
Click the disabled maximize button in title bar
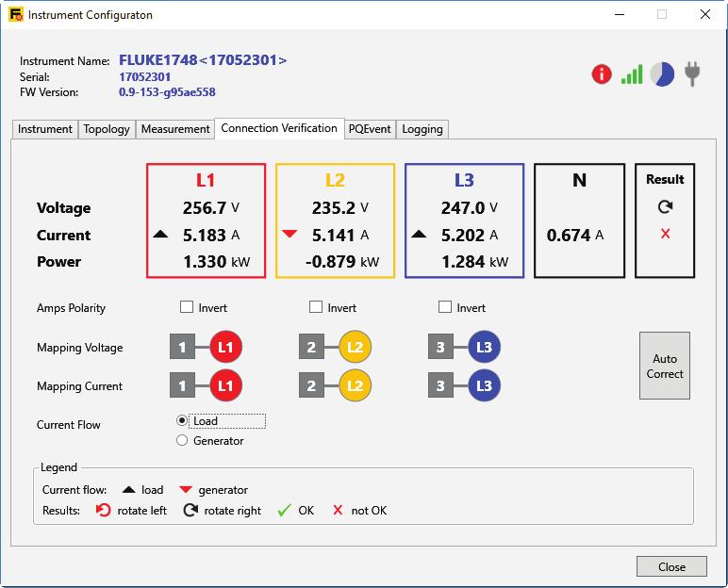coord(662,14)
